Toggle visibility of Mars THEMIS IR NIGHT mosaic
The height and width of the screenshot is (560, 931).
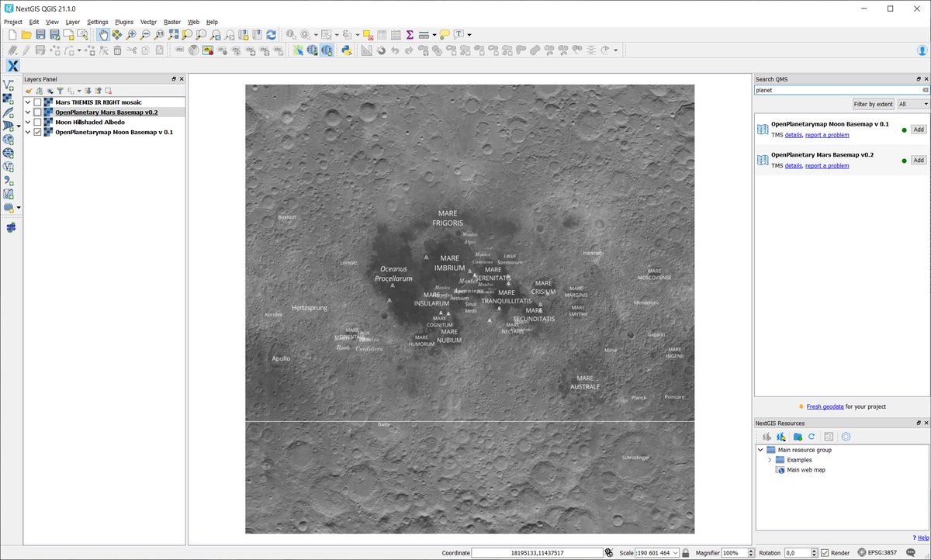click(x=37, y=102)
